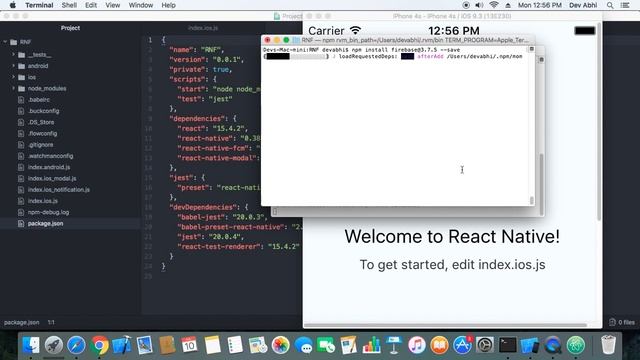
Task: Click the menu bar clock Mon 12:56 PM
Action: tap(540, 5)
